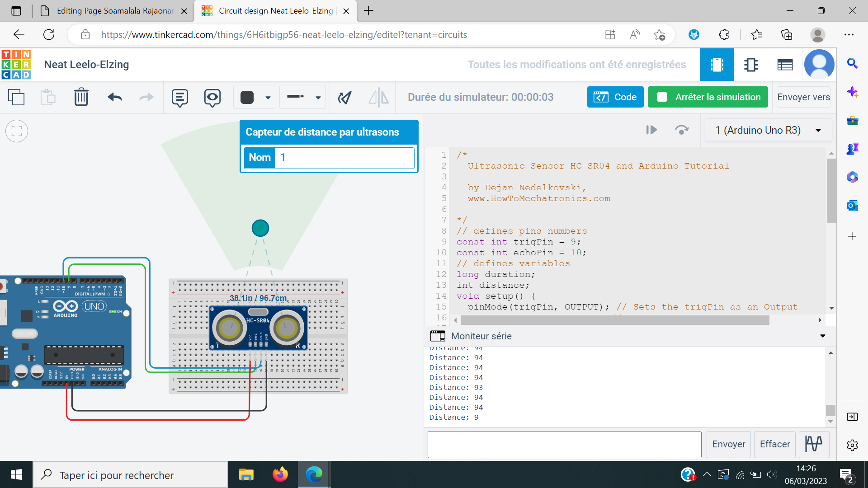
Task: Click the wire type line preview
Action: [296, 97]
